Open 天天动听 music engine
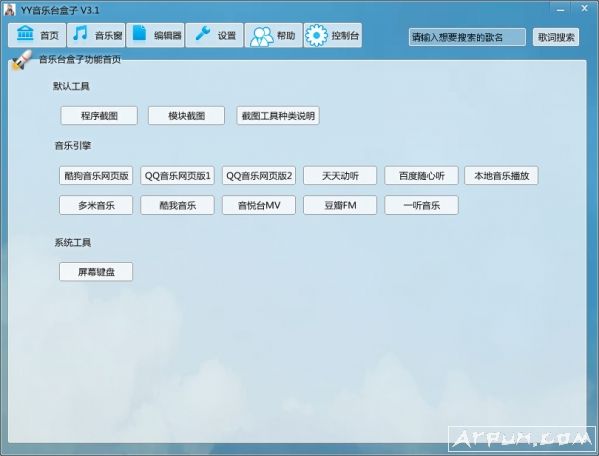The width and height of the screenshot is (599, 456). (340, 176)
